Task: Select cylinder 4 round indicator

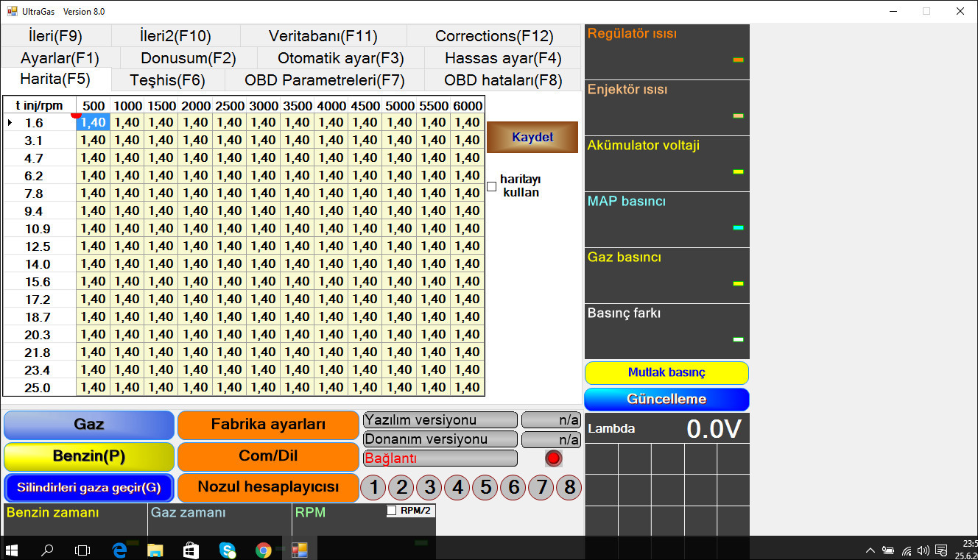Action: (457, 487)
